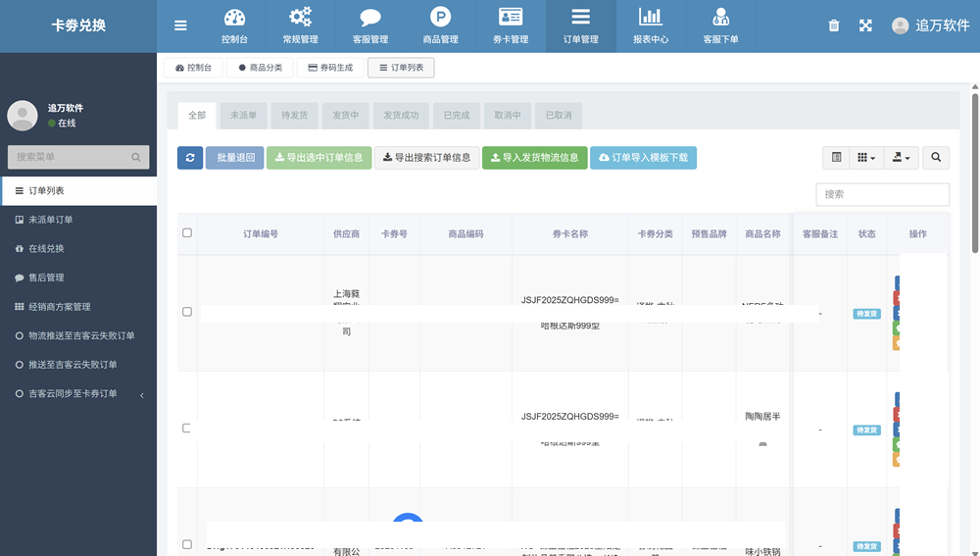Click 订单导入模板下载 button
This screenshot has width=980, height=556.
tap(643, 157)
